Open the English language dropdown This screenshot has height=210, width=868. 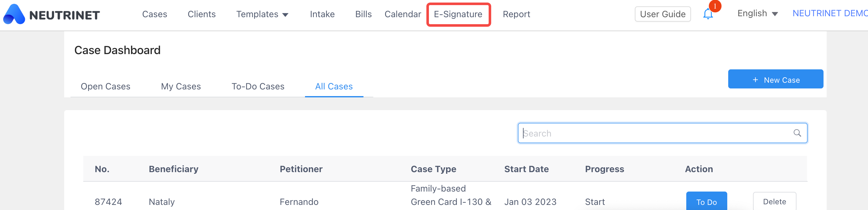[757, 13]
